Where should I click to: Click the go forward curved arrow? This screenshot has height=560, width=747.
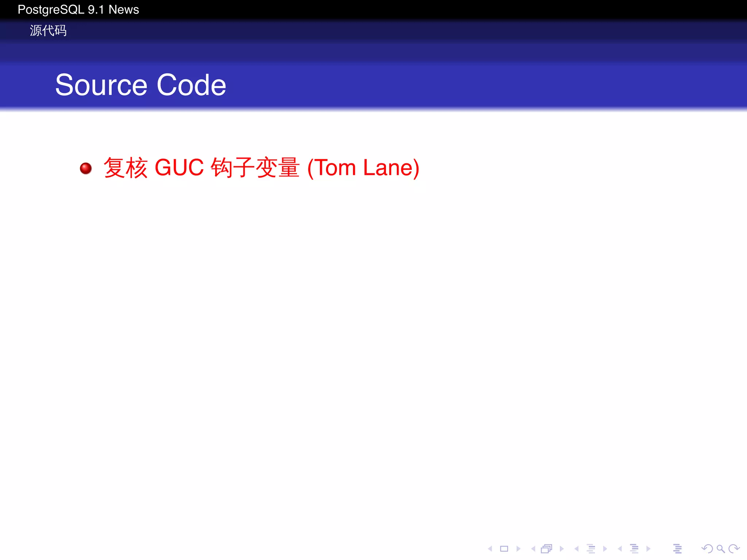[x=734, y=548]
